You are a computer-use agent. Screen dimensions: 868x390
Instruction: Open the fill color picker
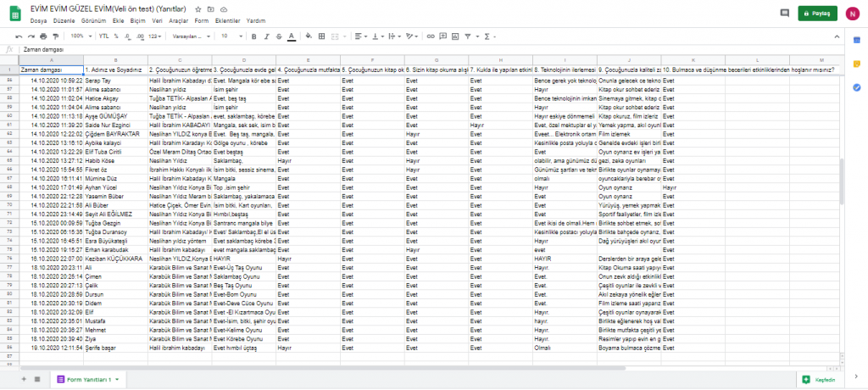[309, 36]
